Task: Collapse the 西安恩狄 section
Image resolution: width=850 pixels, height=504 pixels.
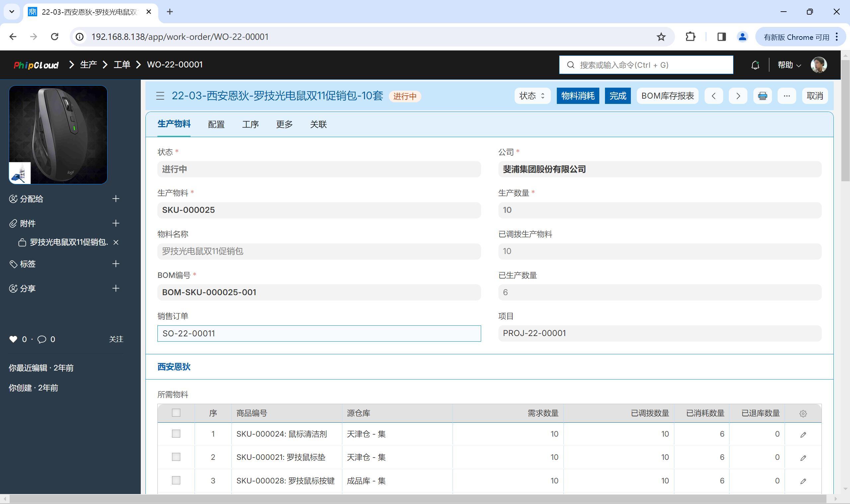Action: point(174,367)
